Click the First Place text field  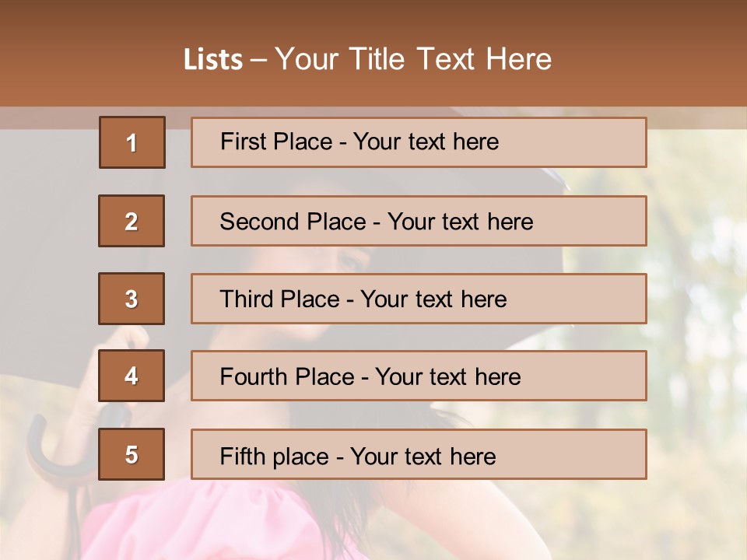click(419, 142)
